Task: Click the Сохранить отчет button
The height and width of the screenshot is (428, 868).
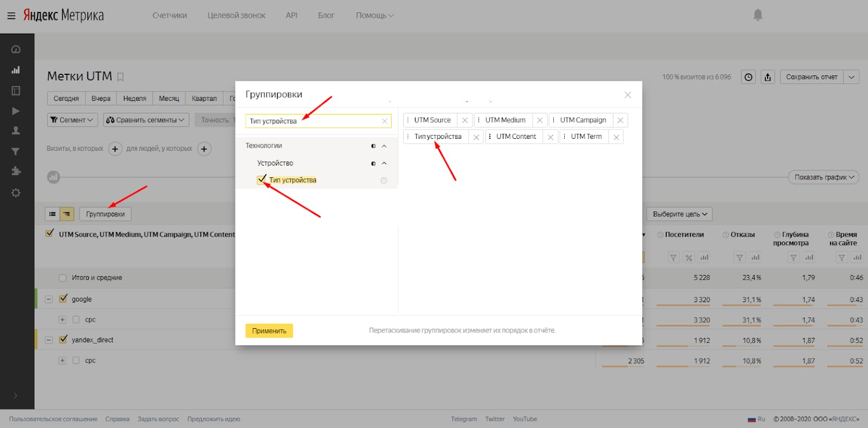Action: point(812,77)
